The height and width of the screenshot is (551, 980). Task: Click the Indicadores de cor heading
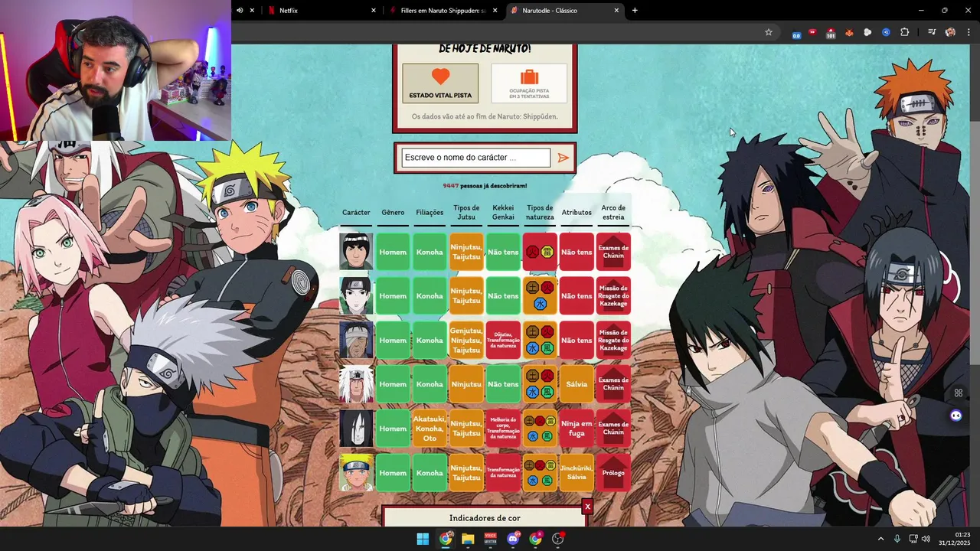point(485,518)
